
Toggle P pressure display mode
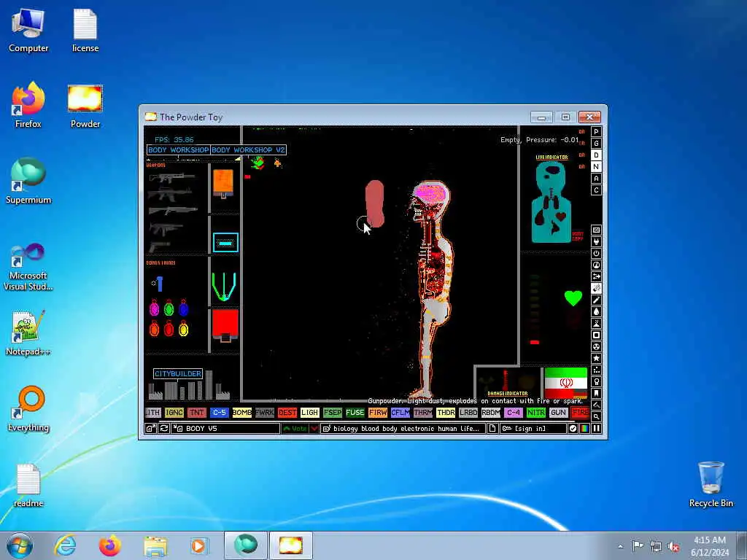[596, 132]
